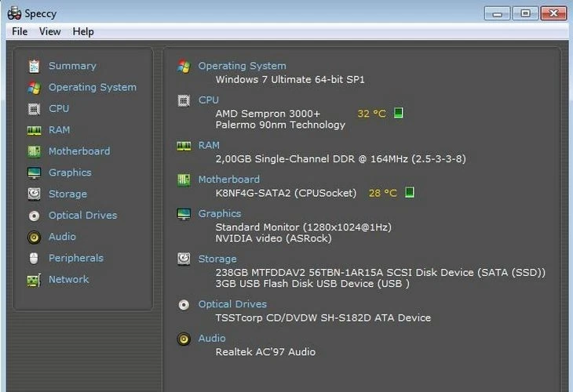Image resolution: width=573 pixels, height=392 pixels.
Task: Click the '238GB MTFDDAV2 56TBN-1AR15A' disk line
Action: (x=381, y=273)
